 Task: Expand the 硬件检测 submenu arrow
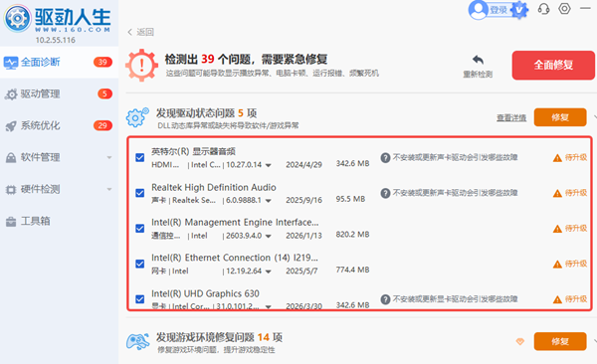pos(109,189)
